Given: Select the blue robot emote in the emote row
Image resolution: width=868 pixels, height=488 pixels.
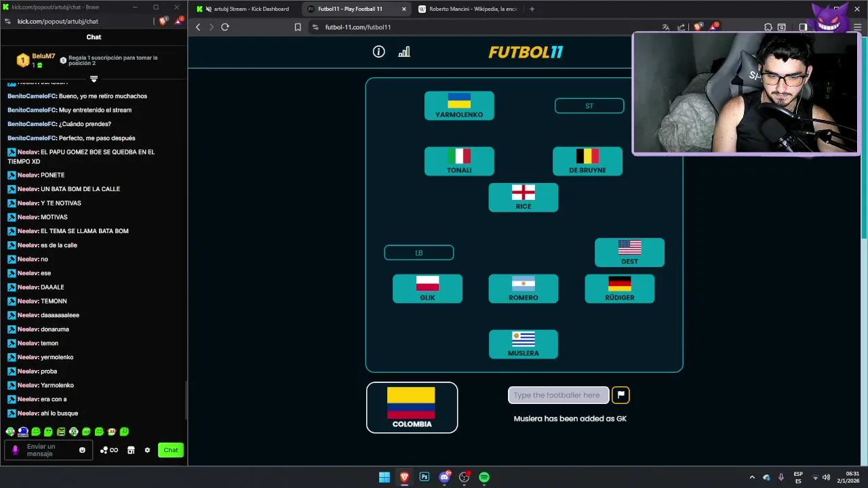Looking at the screenshot, I should click(23, 432).
